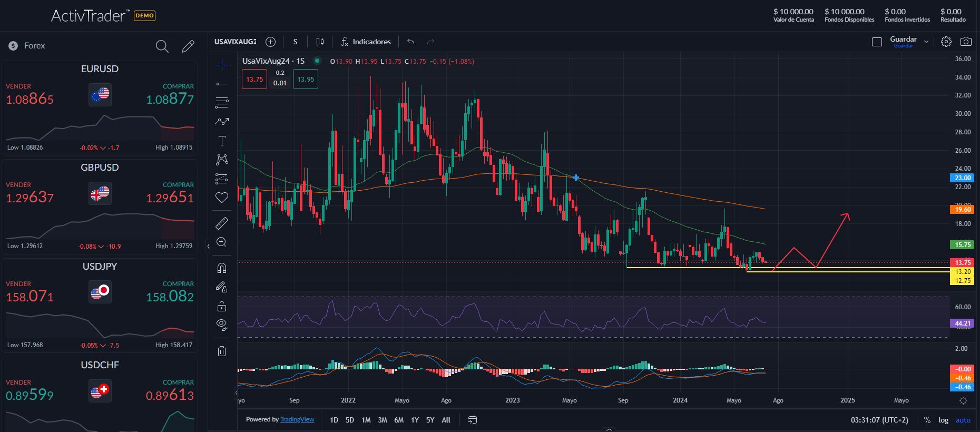Screen dimensions: 980x432
Task: Activate the magnet snap mode
Action: point(222,268)
